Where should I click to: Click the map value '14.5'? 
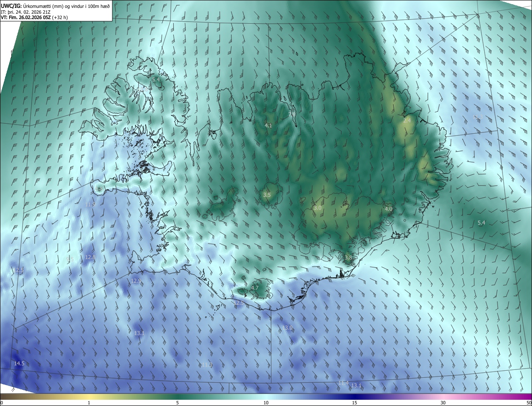[x=19, y=363]
